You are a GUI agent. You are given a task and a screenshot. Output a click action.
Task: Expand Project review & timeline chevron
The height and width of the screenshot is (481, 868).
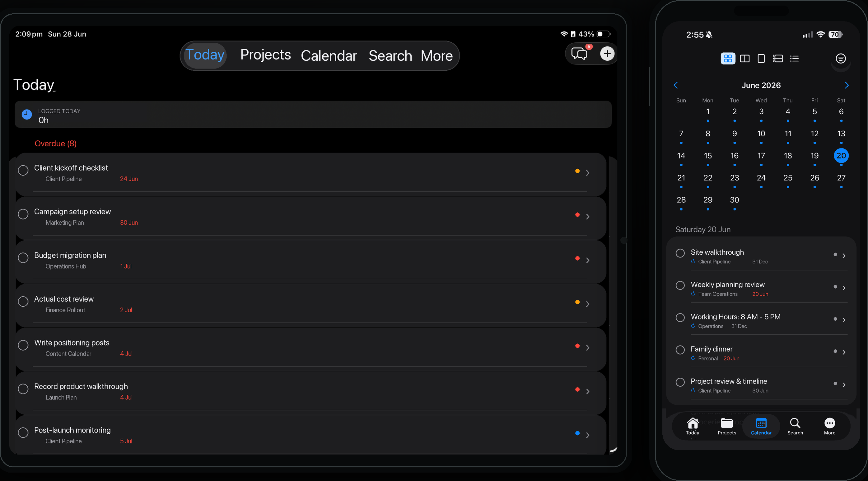(x=844, y=384)
